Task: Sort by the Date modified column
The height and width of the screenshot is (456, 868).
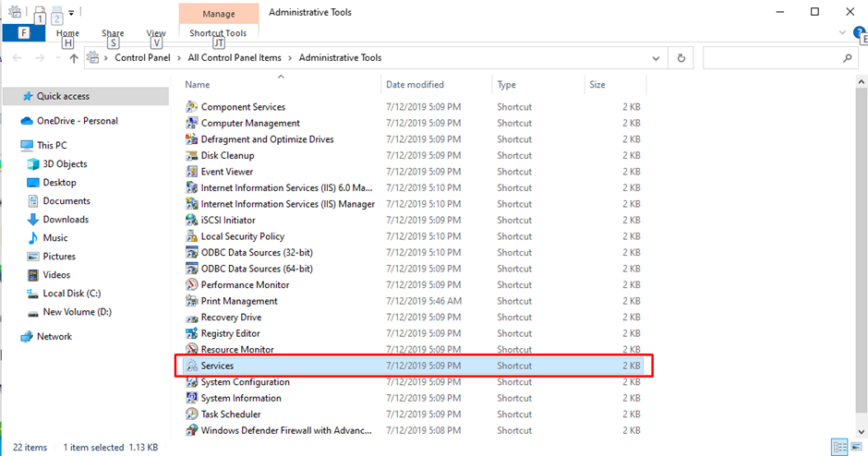Action: tap(416, 85)
